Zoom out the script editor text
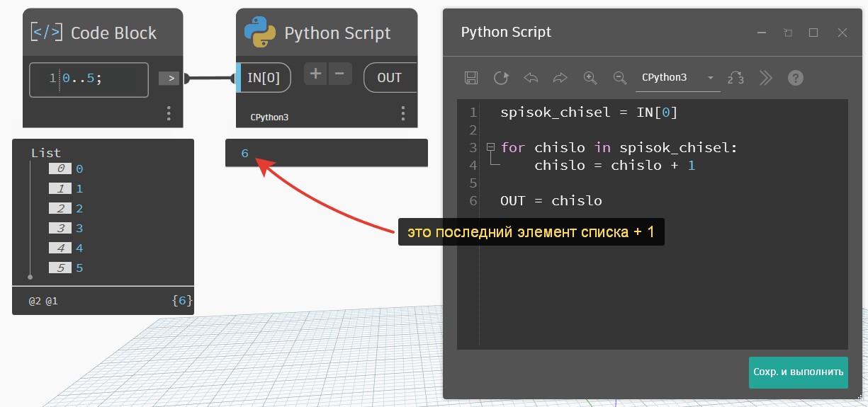Screen dimensions: 868x407 click(x=620, y=78)
